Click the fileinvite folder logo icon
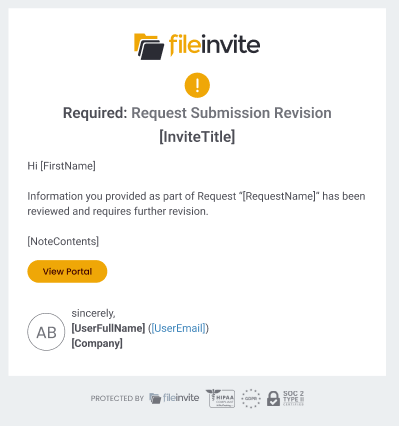 tap(149, 46)
